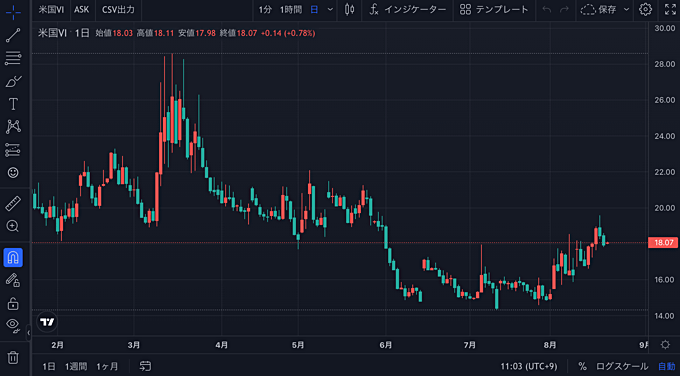Viewport: 680px width, 376px height.
Task: Save the chart layout with 保存
Action: (x=598, y=10)
